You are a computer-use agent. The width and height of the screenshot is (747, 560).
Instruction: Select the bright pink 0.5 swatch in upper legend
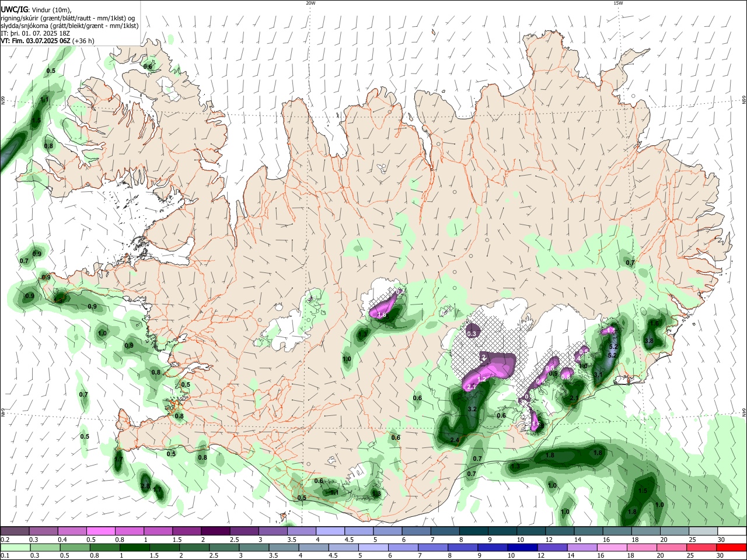[100, 531]
